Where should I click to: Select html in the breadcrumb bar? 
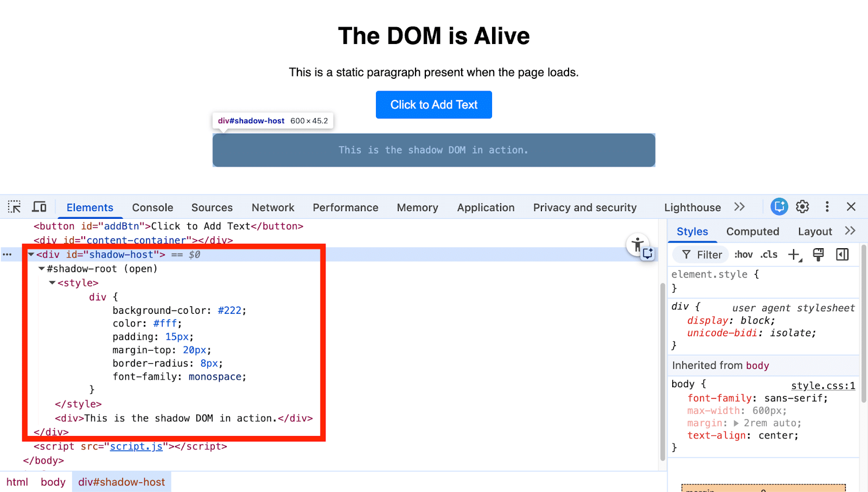(17, 482)
